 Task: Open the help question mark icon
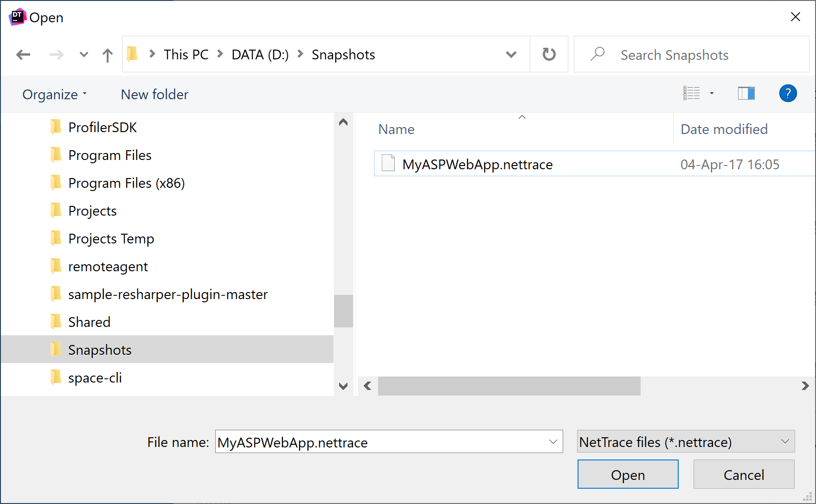point(788,94)
